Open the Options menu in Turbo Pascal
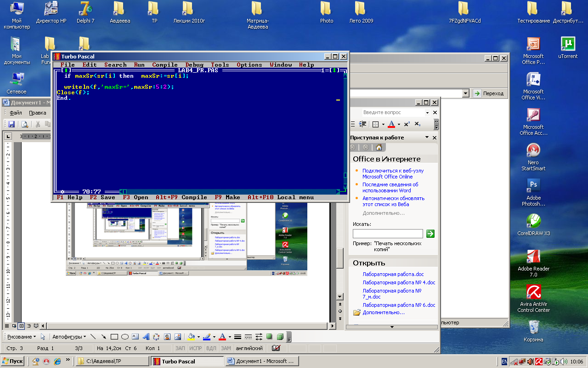The image size is (588, 368). click(x=249, y=65)
